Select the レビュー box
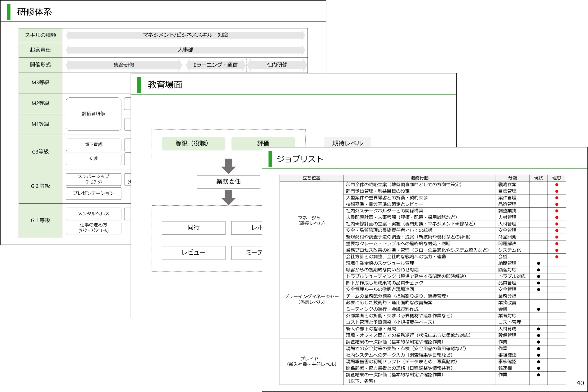588x392 pixels. 193,252
